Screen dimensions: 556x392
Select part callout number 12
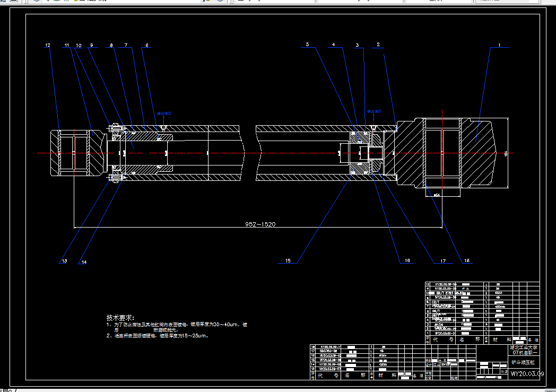click(x=48, y=45)
